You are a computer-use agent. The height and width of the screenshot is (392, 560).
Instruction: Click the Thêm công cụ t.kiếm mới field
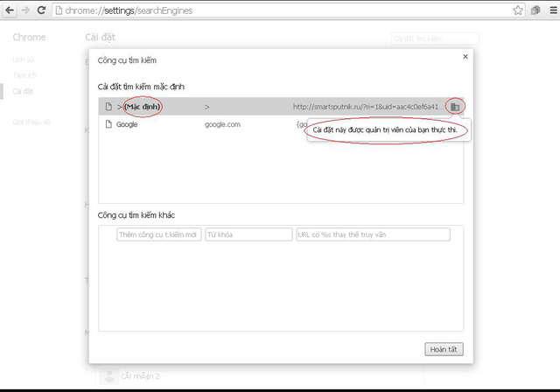159,234
